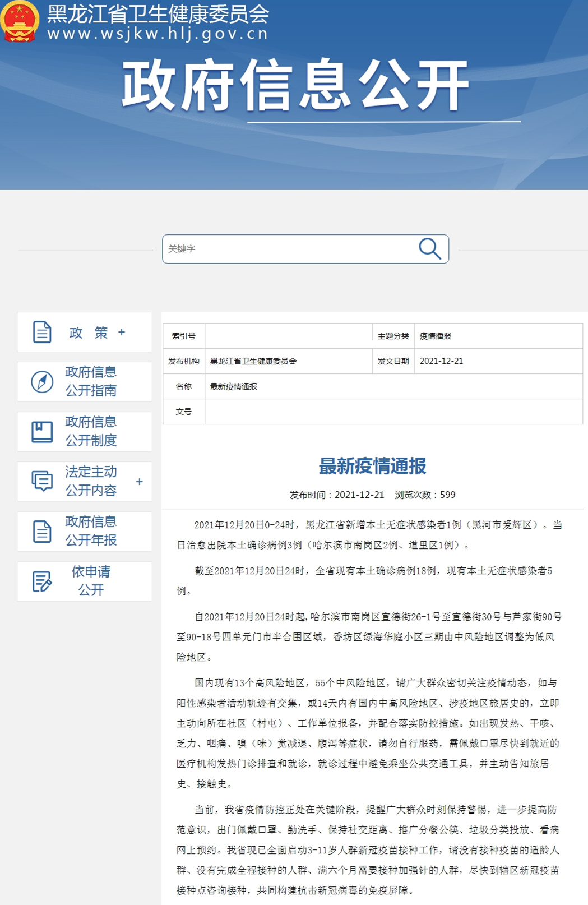
Task: Click the www.wsjkw.hlj.gov.cn address in the header
Action: [158, 34]
